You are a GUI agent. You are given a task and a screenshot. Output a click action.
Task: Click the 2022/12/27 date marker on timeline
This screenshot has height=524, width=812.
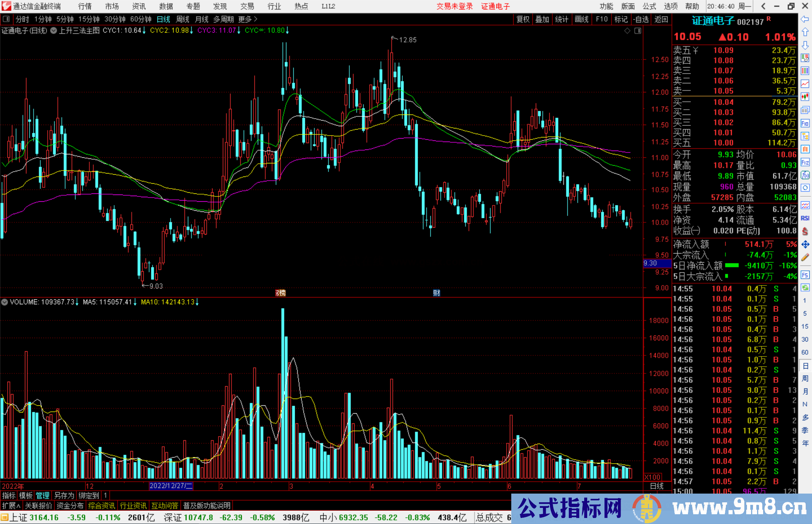(171, 486)
